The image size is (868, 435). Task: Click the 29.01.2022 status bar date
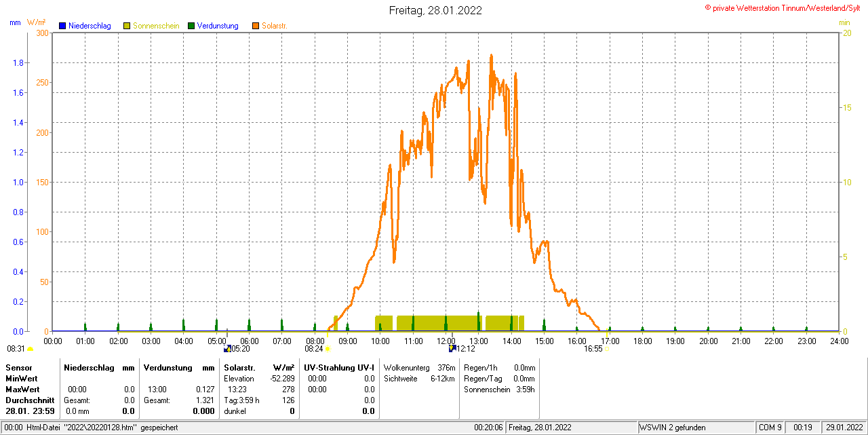click(843, 428)
